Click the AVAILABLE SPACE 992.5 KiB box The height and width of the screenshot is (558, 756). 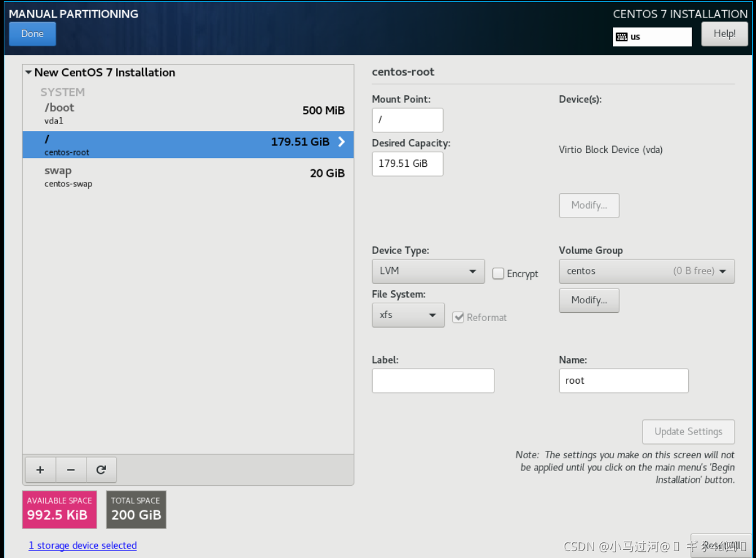pos(60,509)
